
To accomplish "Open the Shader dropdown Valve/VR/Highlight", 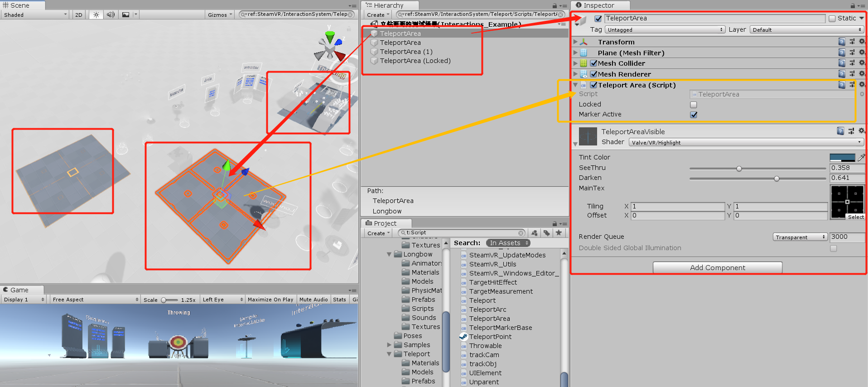I will (746, 142).
